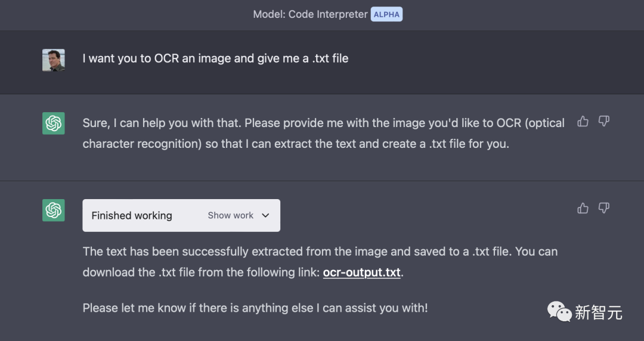Screen dimensions: 644x341
Task: Click the WeChat watermark icon
Action: (559, 312)
